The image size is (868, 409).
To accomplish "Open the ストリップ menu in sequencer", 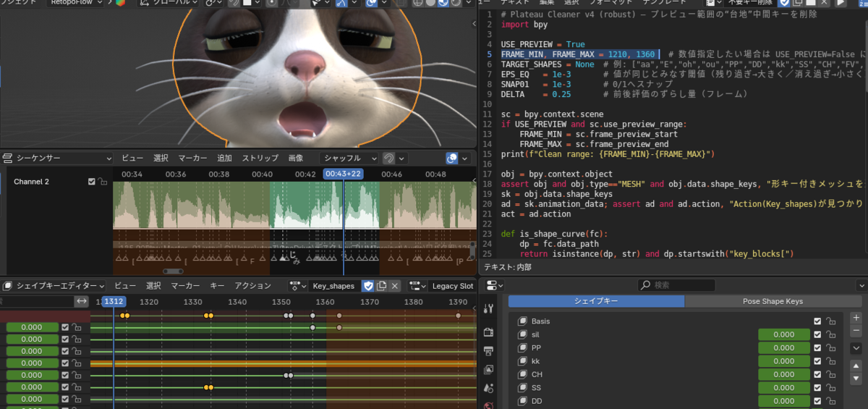I will coord(260,158).
